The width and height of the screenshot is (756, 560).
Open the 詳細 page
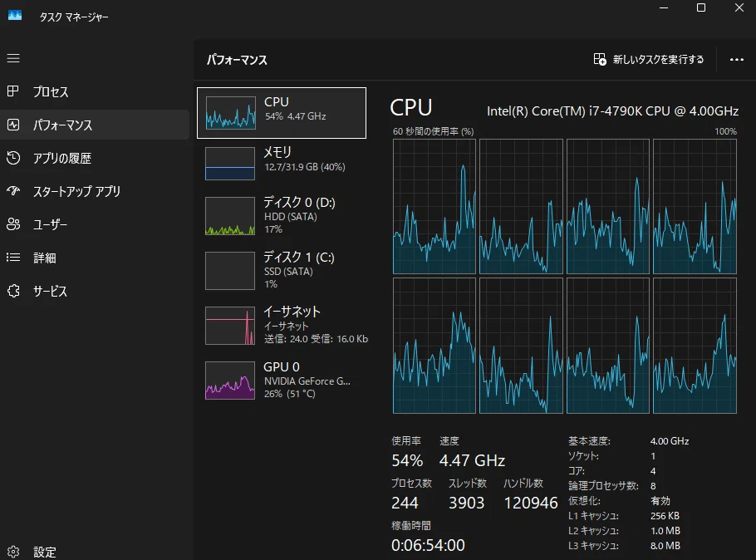[x=95, y=258]
